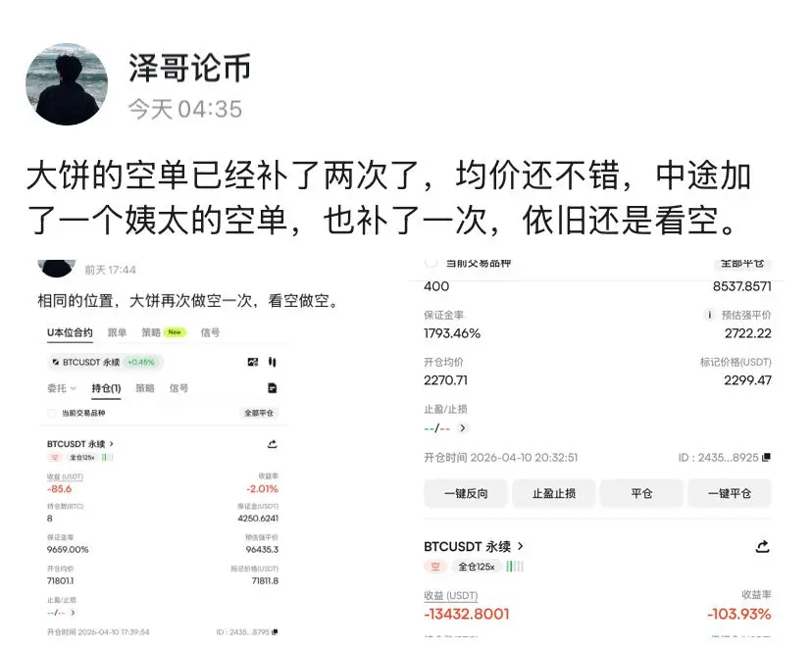Viewport: 812px width, 651px height.
Task: Tap 全部平仓 button above the -85.6 position
Action: click(x=259, y=413)
